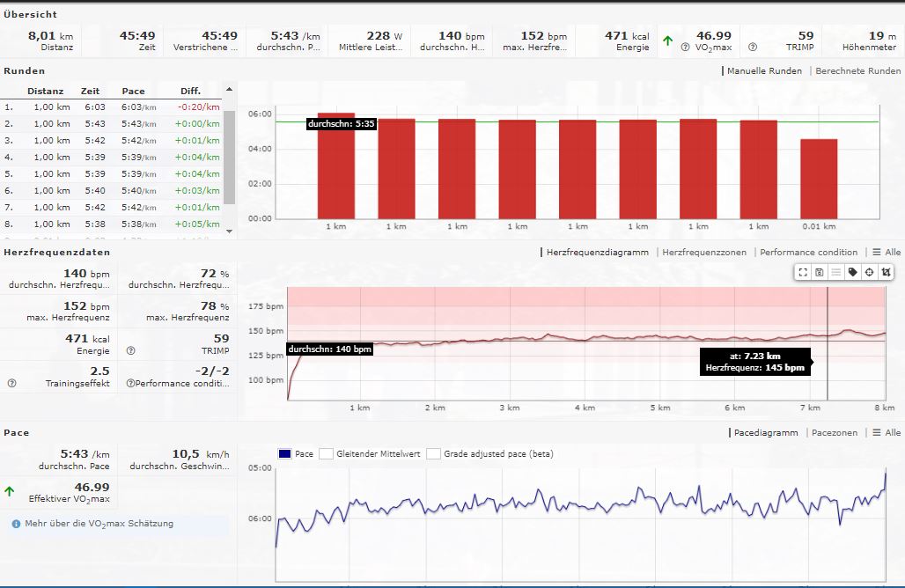The image size is (905, 588).
Task: Click the save chart image icon
Action: [820, 273]
